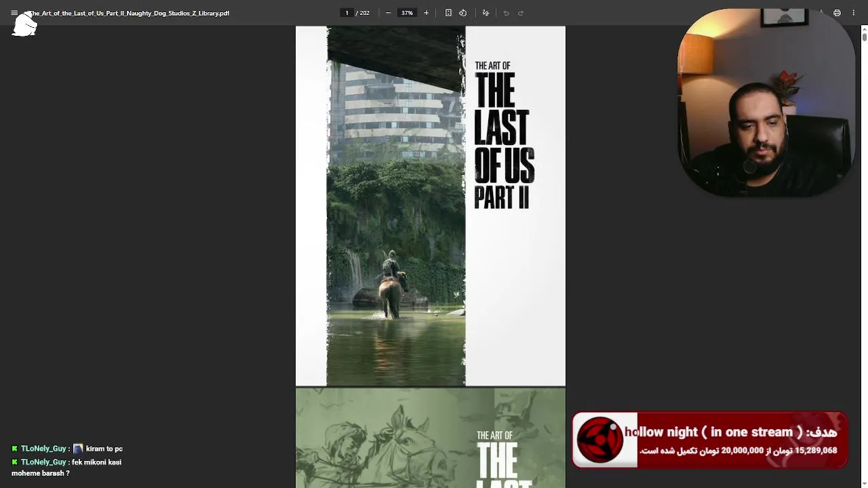The width and height of the screenshot is (868, 488).
Task: Click the 'hollow night ( in one stream' goal text
Action: click(713, 432)
